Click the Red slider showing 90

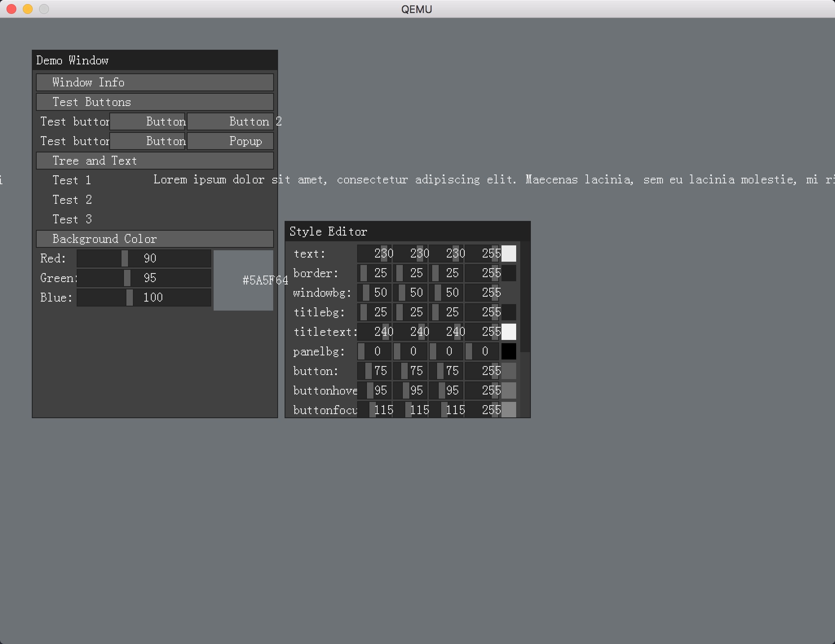(144, 258)
